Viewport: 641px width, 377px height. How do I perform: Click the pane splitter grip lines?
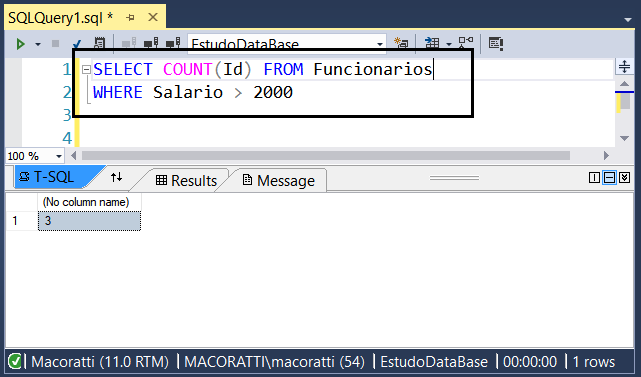454,178
